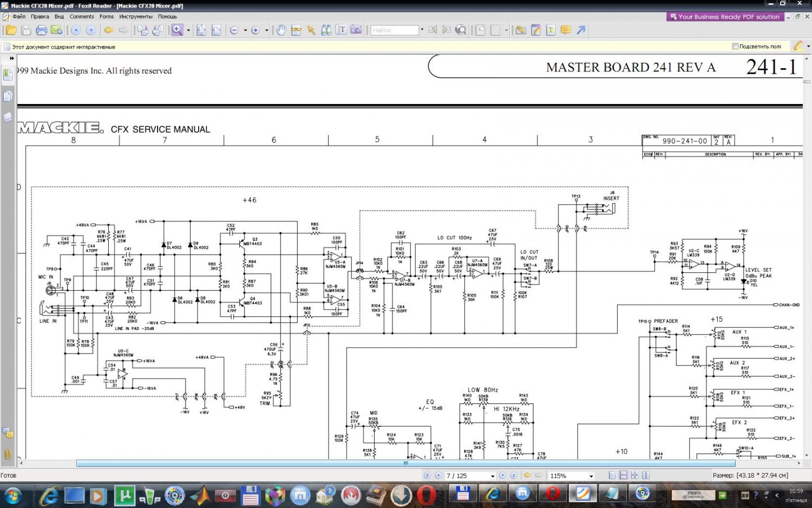Viewport: 812px width, 508px height.
Task: Print the document using the printer icon
Action: pos(41,30)
